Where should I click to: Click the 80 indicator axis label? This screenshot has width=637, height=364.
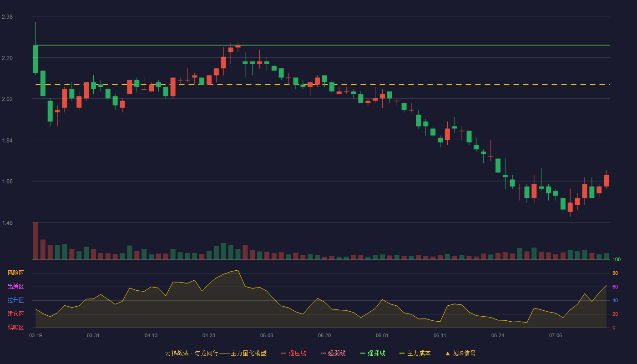tap(615, 273)
